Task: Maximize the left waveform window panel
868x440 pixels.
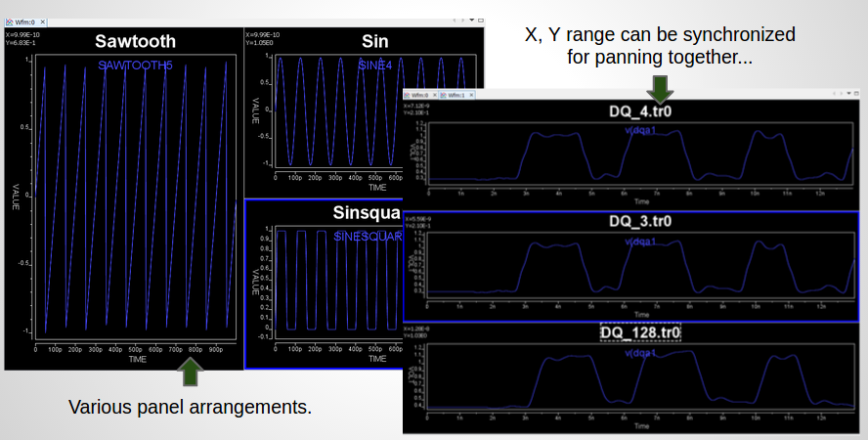Action: click(x=482, y=20)
